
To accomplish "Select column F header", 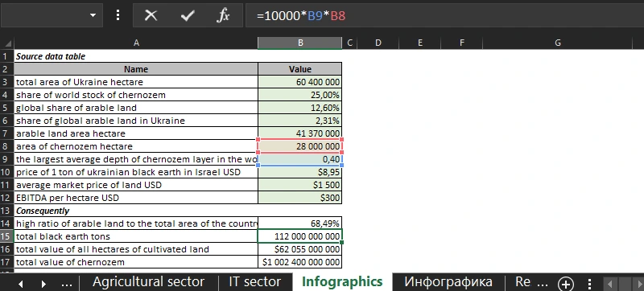I will [x=461, y=43].
